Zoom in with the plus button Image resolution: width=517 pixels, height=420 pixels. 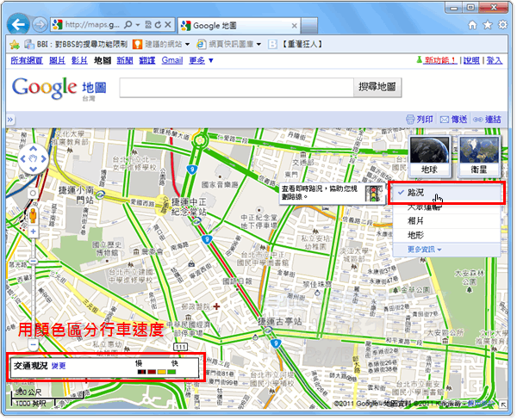click(33, 232)
